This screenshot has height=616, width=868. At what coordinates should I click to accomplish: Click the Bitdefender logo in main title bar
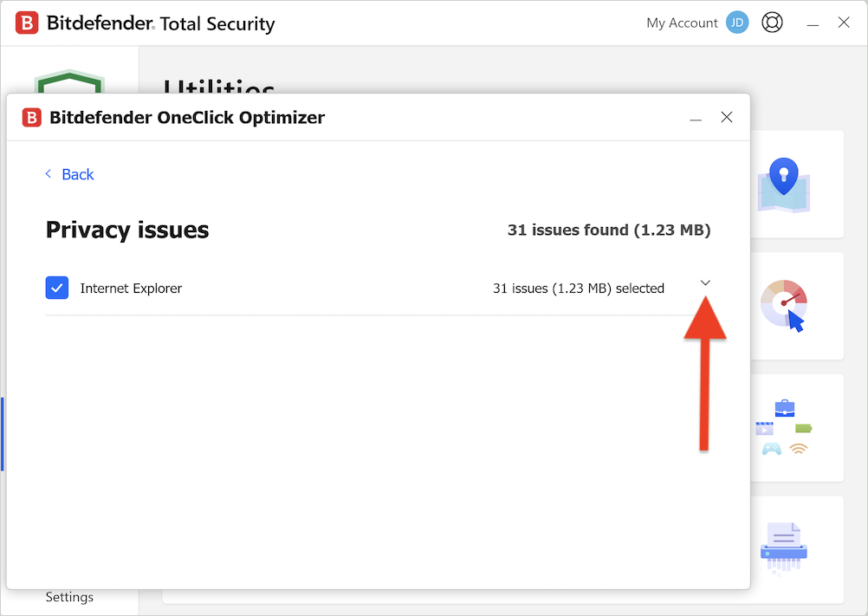(27, 23)
